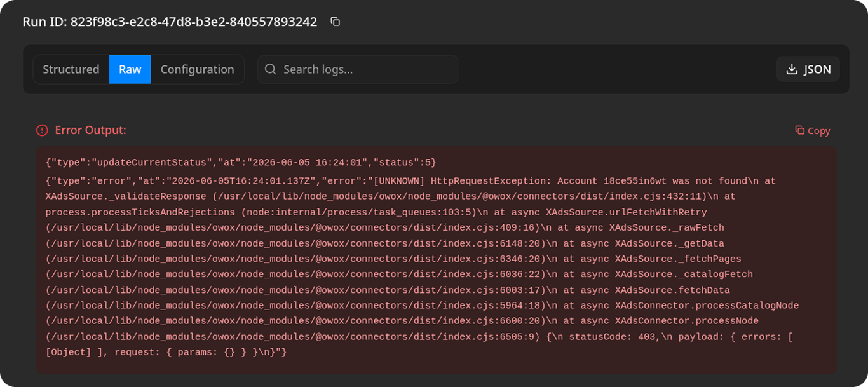Copy the Run ID using the copy icon

coord(336,22)
